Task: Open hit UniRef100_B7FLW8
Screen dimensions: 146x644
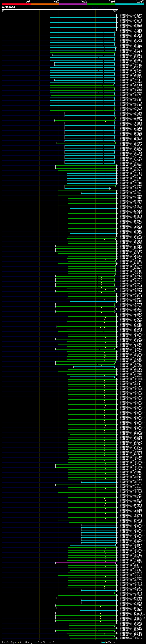Action: [x=131, y=37]
